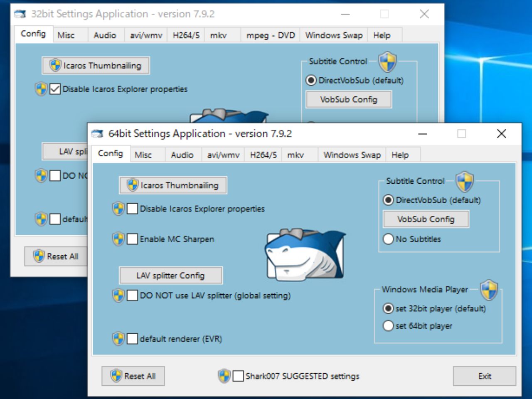Open the Windows Swap tab in the 32bit window

[x=334, y=35]
